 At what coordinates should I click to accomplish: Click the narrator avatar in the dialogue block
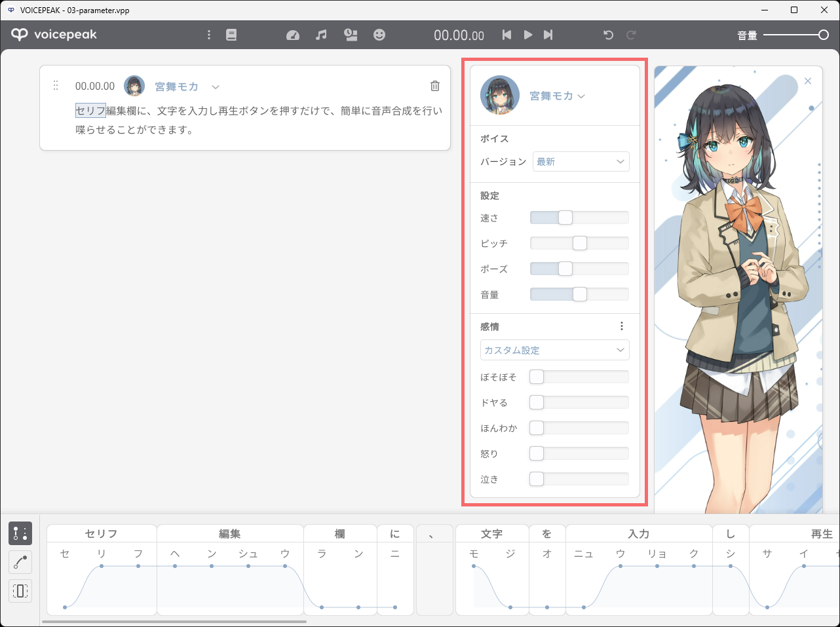point(134,86)
